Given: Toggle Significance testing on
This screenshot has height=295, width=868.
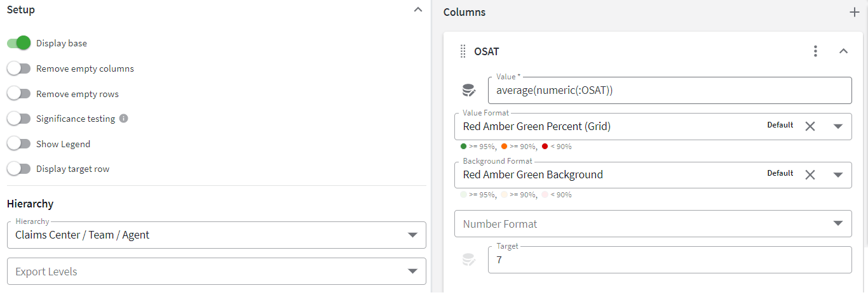Looking at the screenshot, I should (19, 119).
